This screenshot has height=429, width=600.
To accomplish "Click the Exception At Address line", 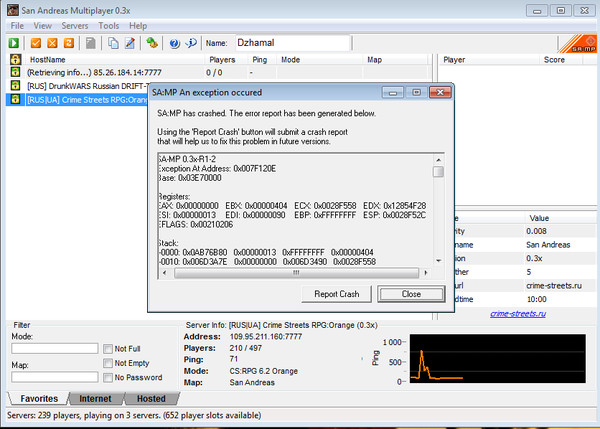I will 217,168.
